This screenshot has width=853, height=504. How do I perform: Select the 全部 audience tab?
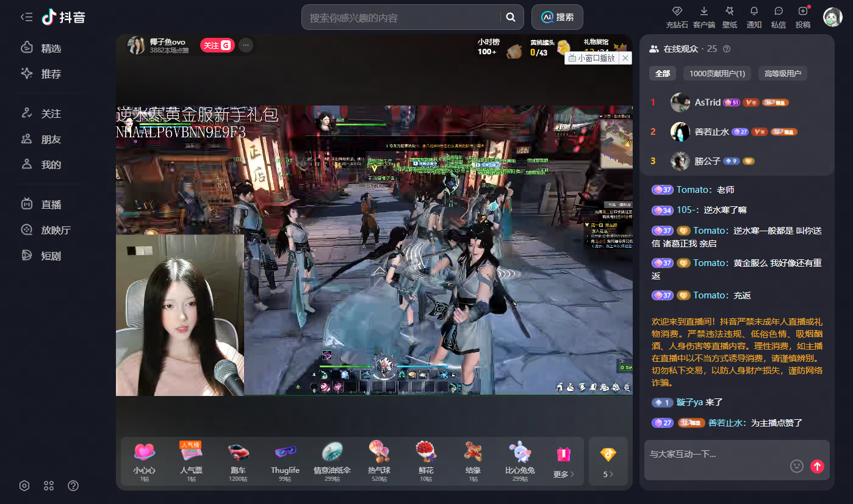(x=663, y=74)
